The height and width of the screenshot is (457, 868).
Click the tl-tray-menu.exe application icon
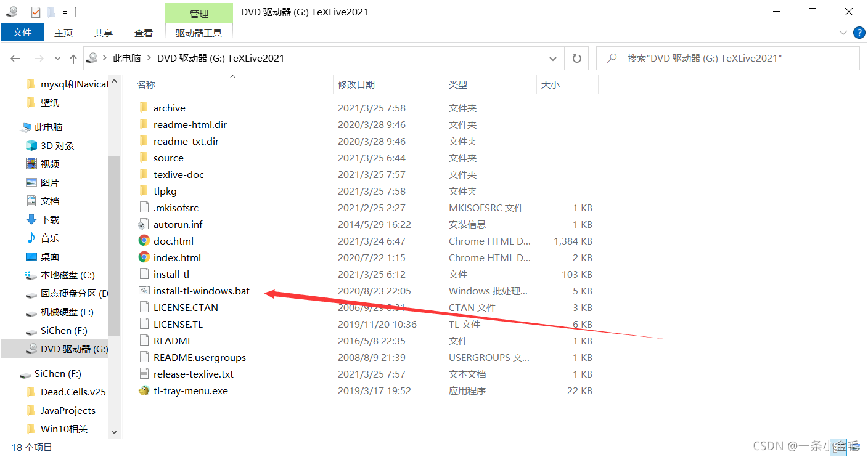click(144, 390)
